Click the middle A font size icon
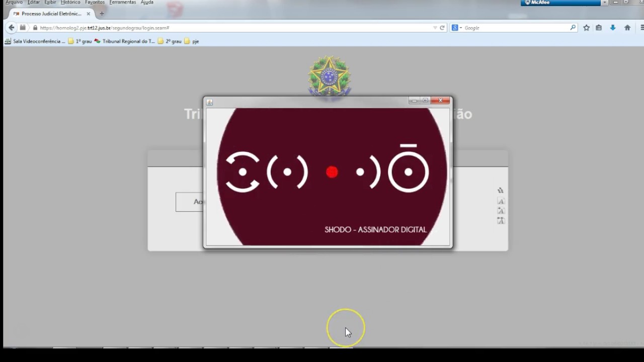Viewport: 644px width, 362px height. [x=501, y=211]
